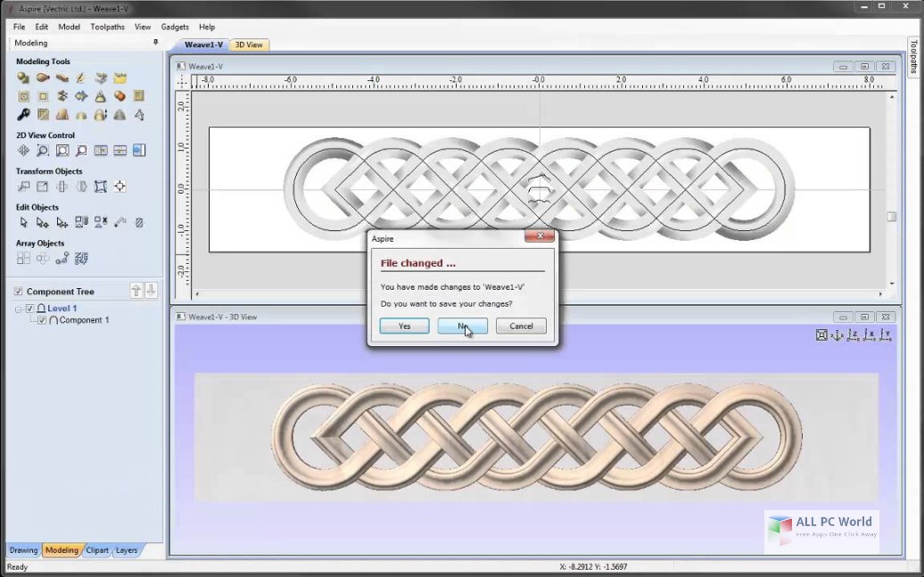The image size is (924, 577).
Task: Move component down with the down arrow
Action: tap(151, 291)
